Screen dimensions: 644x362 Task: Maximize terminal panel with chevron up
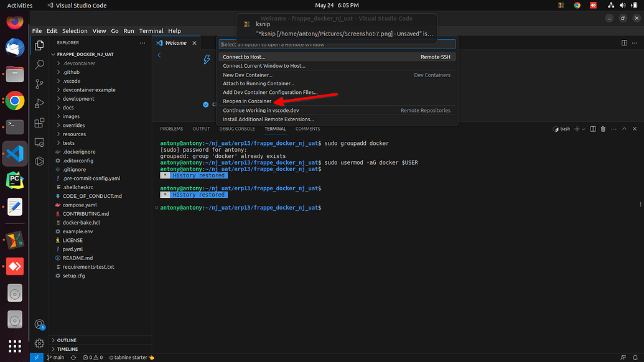click(623, 129)
